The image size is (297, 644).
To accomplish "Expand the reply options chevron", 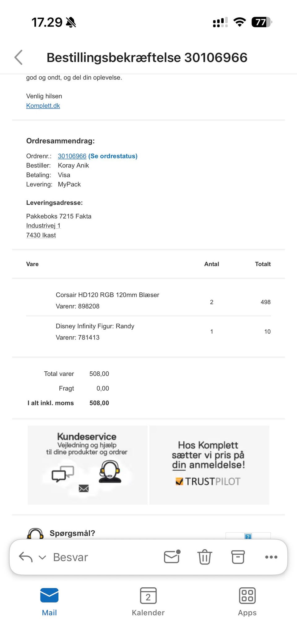I will point(42,557).
